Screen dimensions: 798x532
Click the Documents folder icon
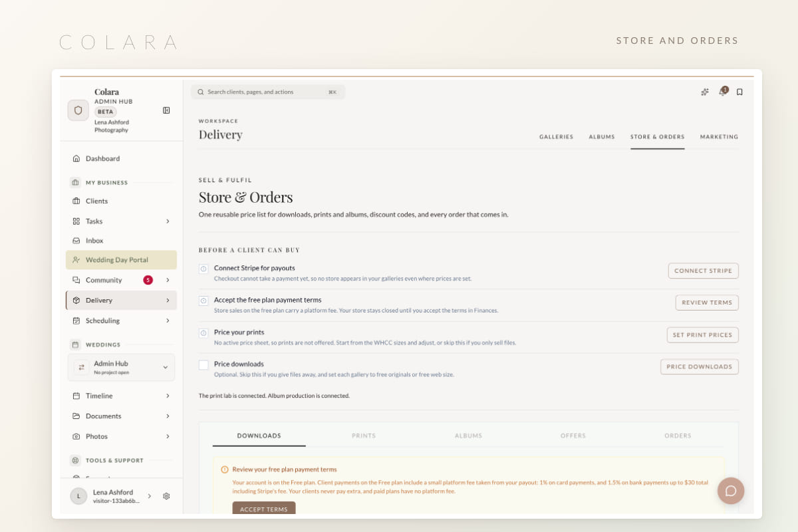point(76,416)
